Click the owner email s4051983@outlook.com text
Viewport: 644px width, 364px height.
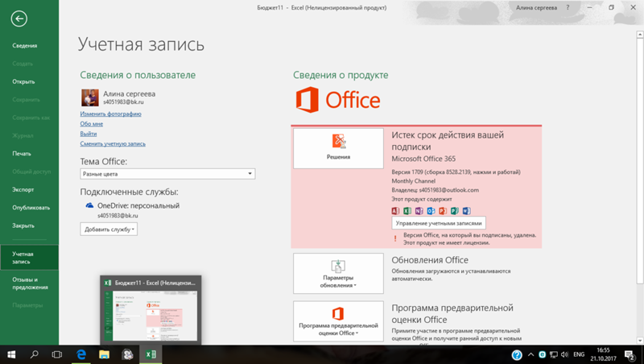coord(449,190)
